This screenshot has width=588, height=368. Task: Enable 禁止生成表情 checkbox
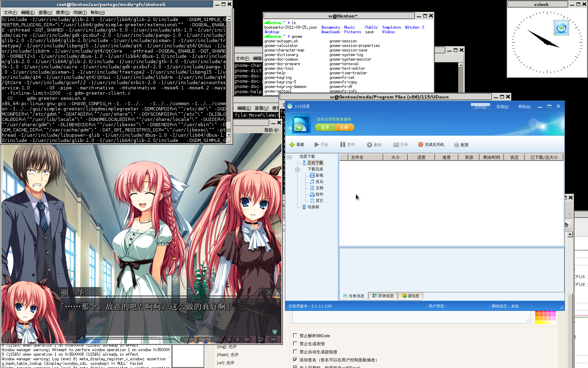[295, 343]
